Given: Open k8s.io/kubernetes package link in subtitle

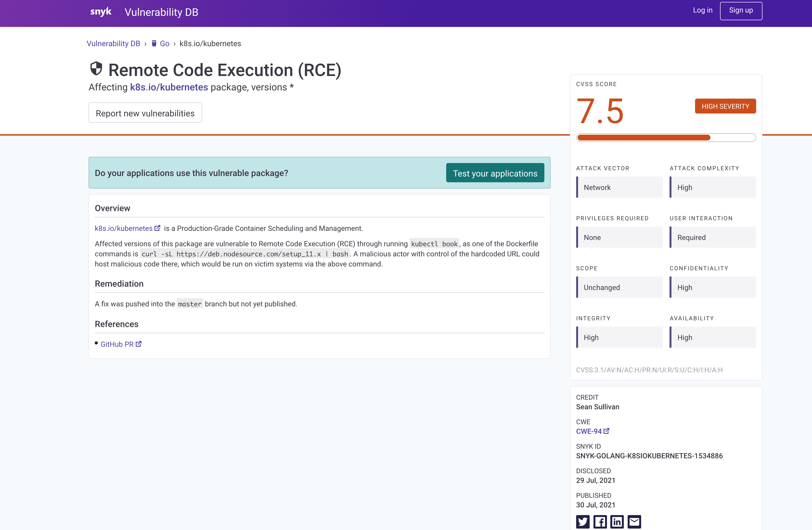Looking at the screenshot, I should click(169, 87).
